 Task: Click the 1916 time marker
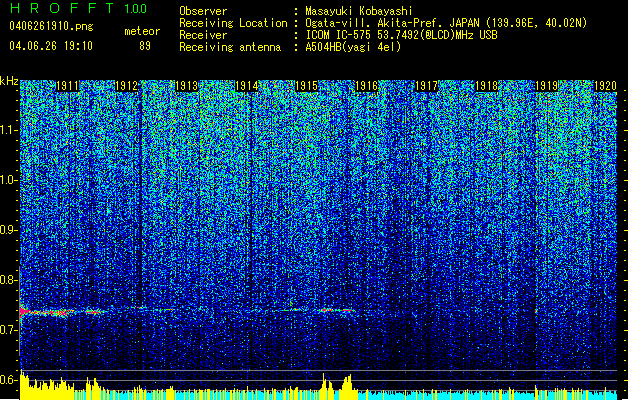[367, 86]
